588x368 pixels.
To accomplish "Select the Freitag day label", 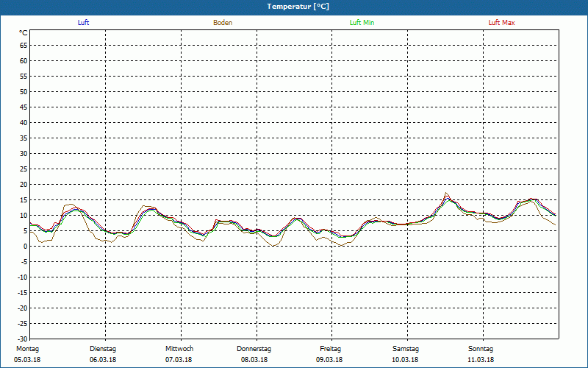I will coord(330,349).
